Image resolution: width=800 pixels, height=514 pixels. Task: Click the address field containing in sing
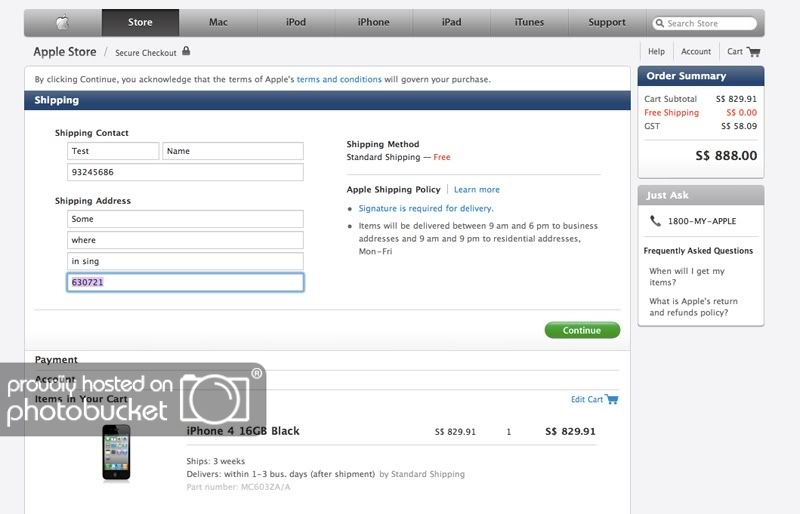185,261
